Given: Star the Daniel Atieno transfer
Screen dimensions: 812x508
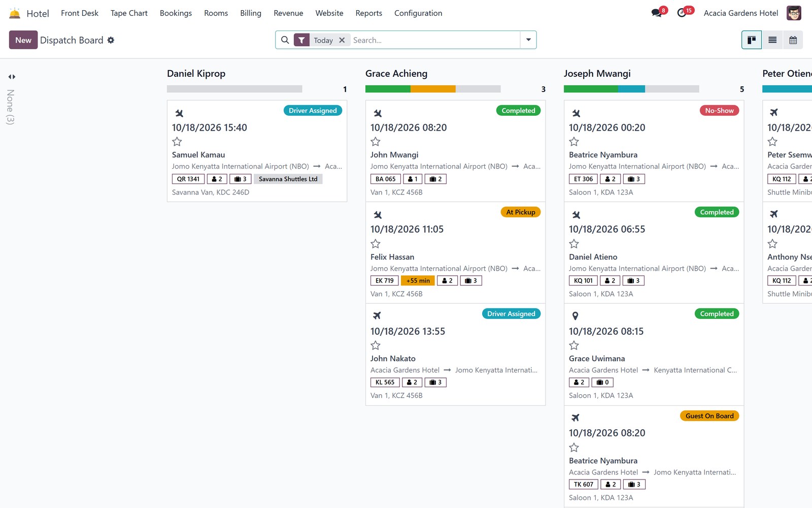Looking at the screenshot, I should pyautogui.click(x=574, y=244).
